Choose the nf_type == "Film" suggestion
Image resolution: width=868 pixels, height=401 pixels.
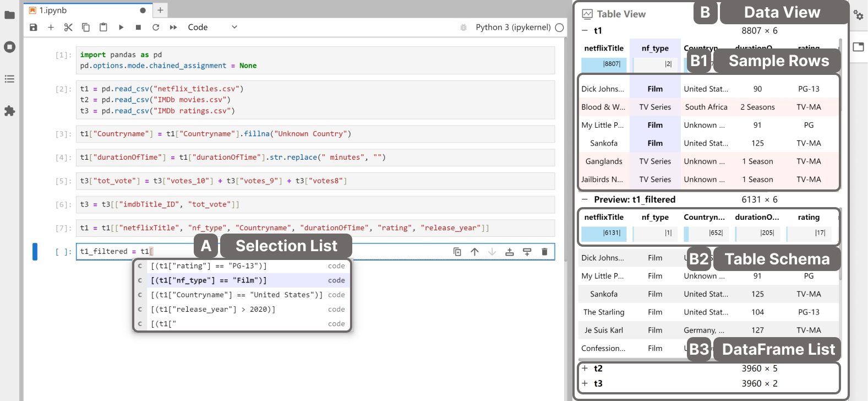209,280
